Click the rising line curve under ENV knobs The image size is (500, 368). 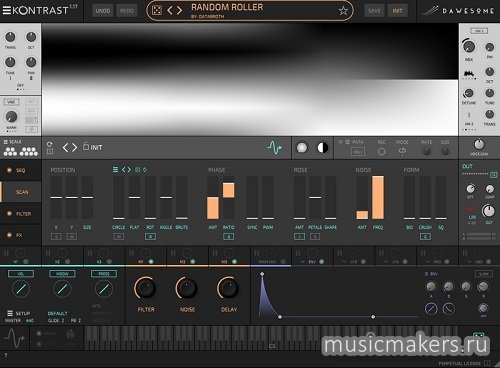(431, 309)
